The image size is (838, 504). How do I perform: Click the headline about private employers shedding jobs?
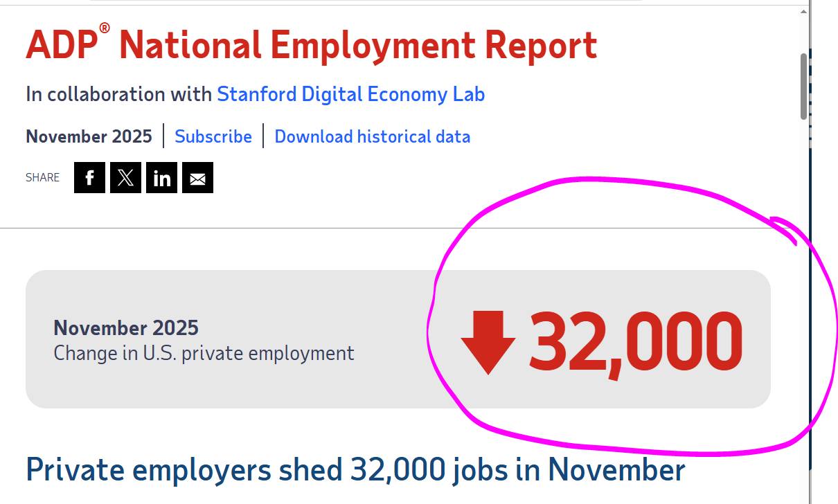coord(355,470)
